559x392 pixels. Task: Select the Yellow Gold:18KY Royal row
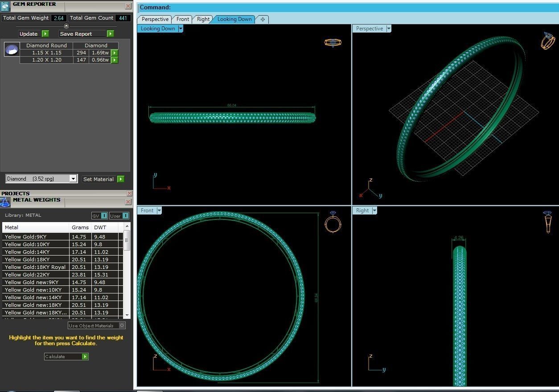[62, 267]
